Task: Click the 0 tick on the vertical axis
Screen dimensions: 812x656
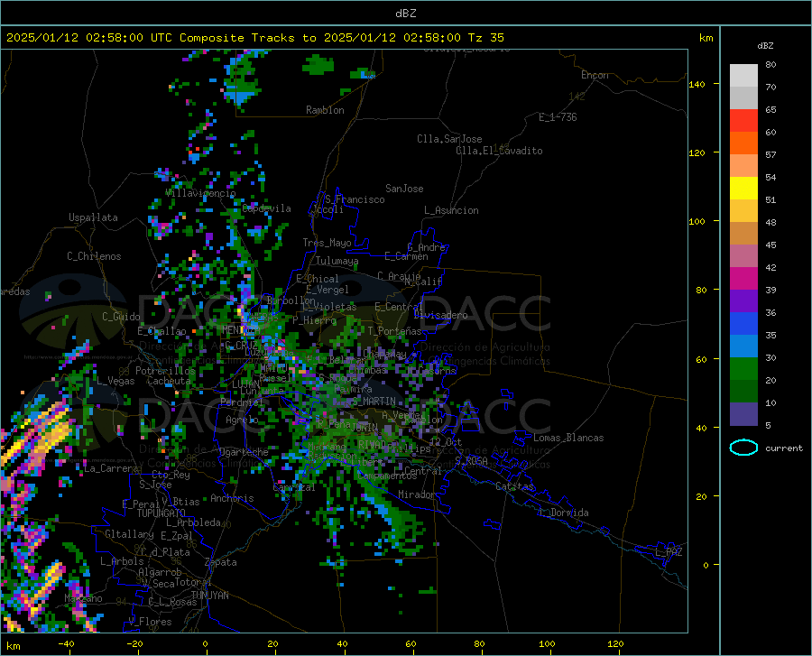Action: [x=706, y=565]
